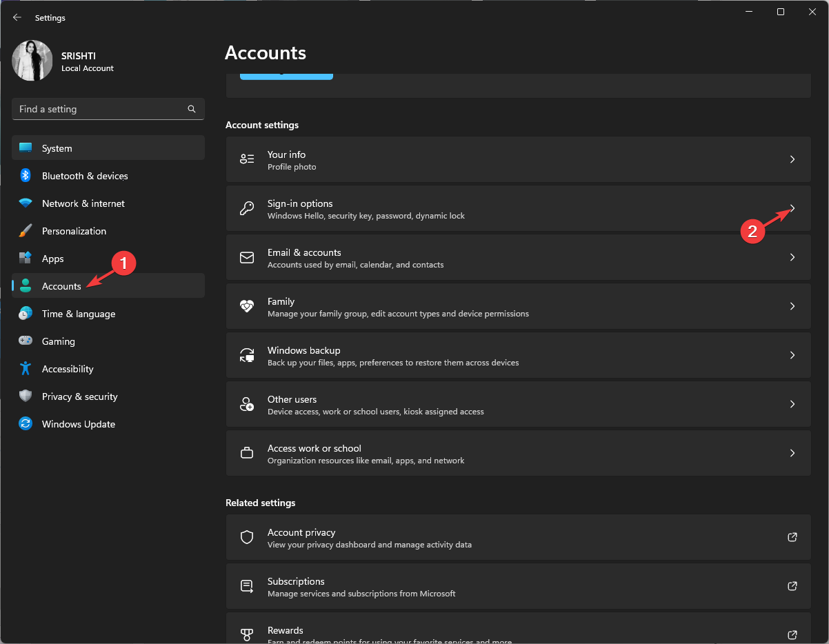This screenshot has width=829, height=644.
Task: Focus the Find a setting search box
Action: pyautogui.click(x=108, y=109)
